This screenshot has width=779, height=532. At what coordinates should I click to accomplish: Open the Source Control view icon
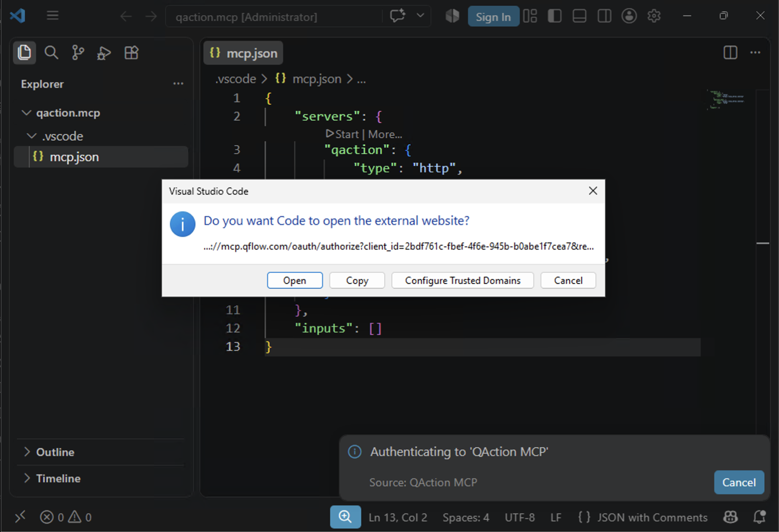tap(78, 52)
